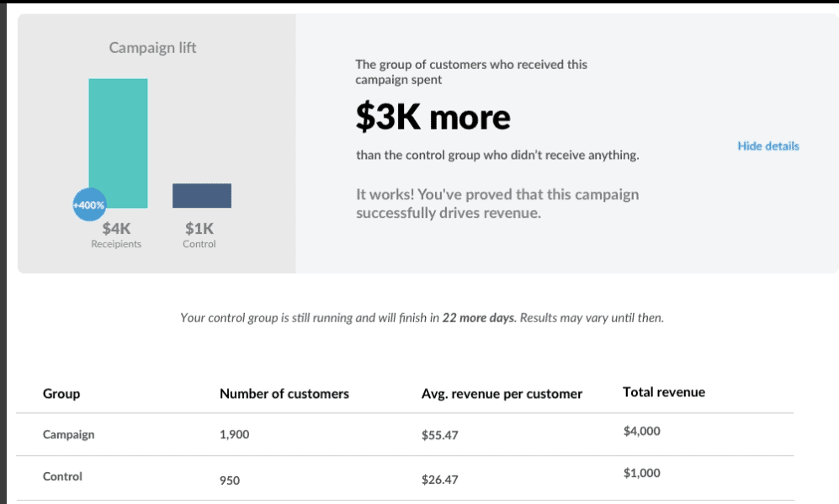Click the Group column header
The width and height of the screenshot is (839, 504).
(61, 394)
